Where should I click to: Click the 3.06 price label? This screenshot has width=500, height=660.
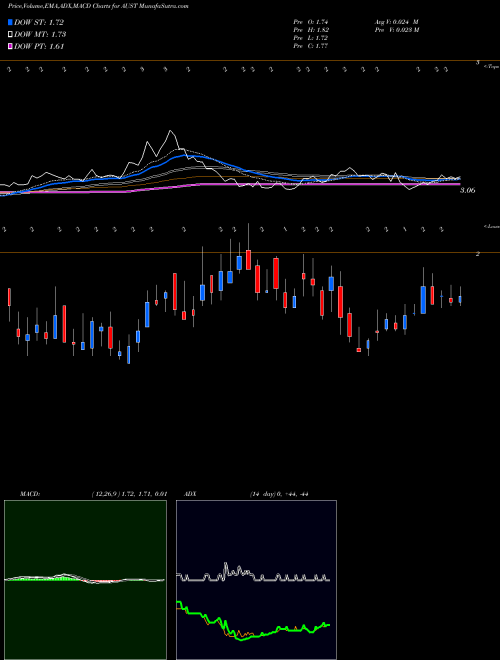click(x=468, y=190)
